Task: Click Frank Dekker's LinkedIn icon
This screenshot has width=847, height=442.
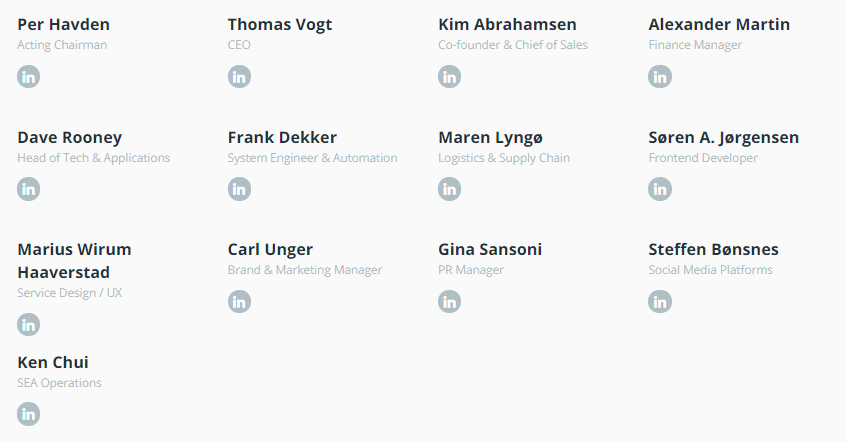Action: 239,189
